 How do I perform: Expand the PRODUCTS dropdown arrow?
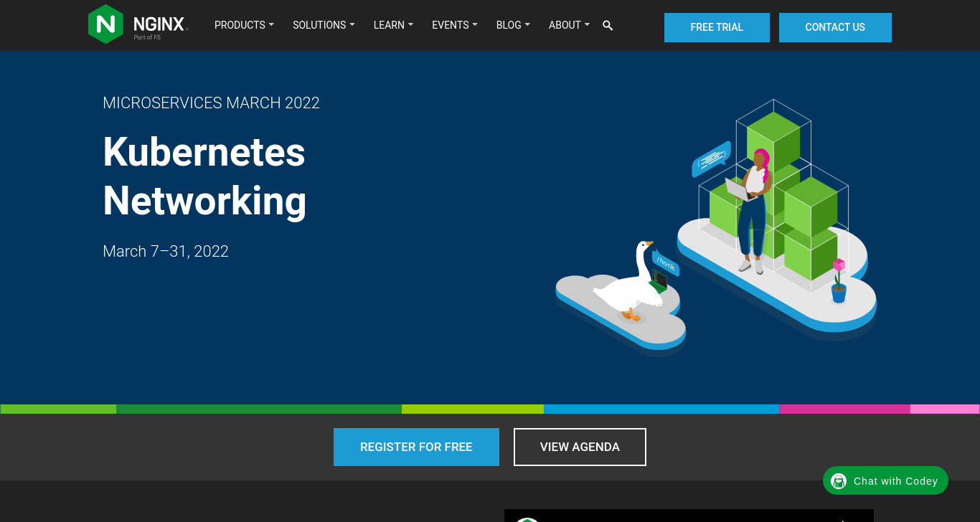tap(271, 25)
